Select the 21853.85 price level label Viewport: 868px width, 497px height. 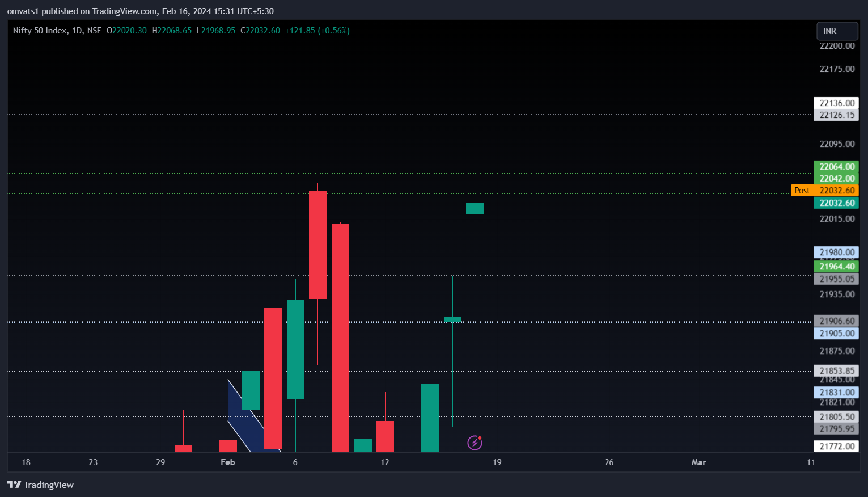[x=836, y=371]
